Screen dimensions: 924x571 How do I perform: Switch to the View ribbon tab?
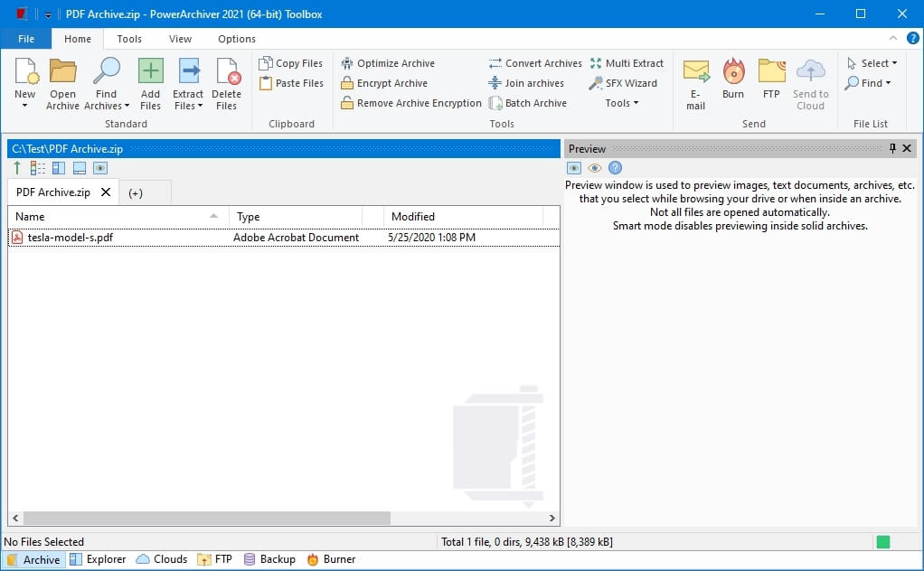click(180, 39)
